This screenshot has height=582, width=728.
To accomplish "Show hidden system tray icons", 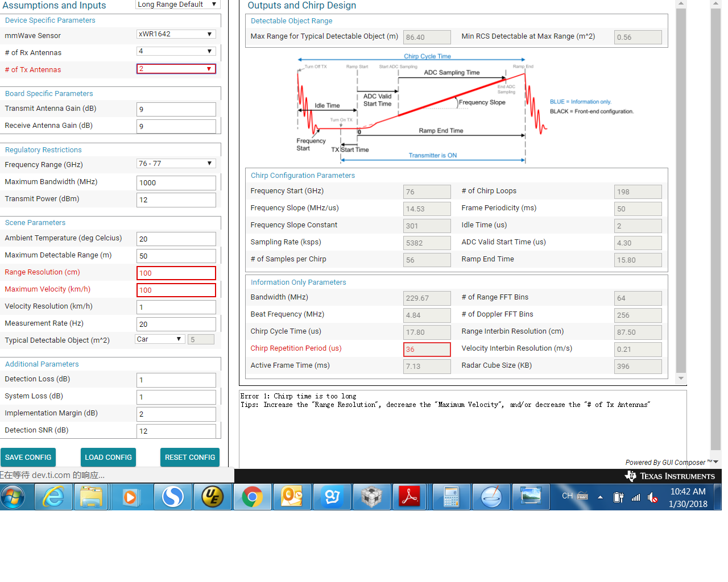I will coord(600,497).
